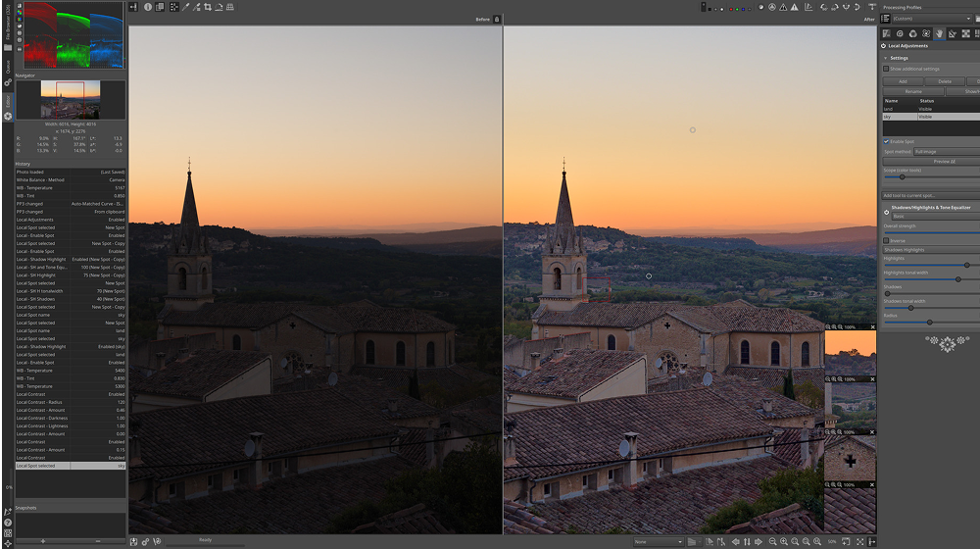Toggle clipped shadow indication warning

coord(783,7)
